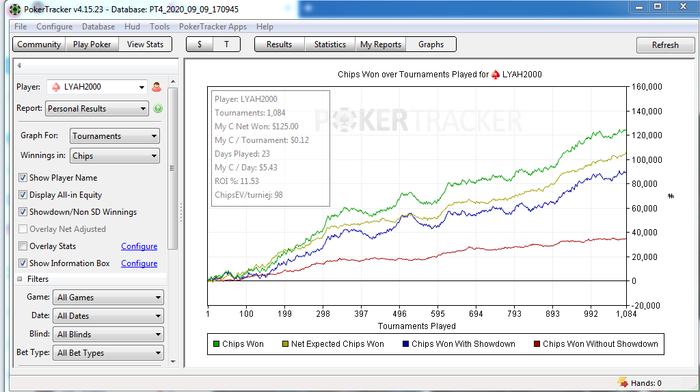Image resolution: width=700 pixels, height=392 pixels.
Task: Click the player profile icon beside LYAH2000 dropdown
Action: [x=156, y=87]
